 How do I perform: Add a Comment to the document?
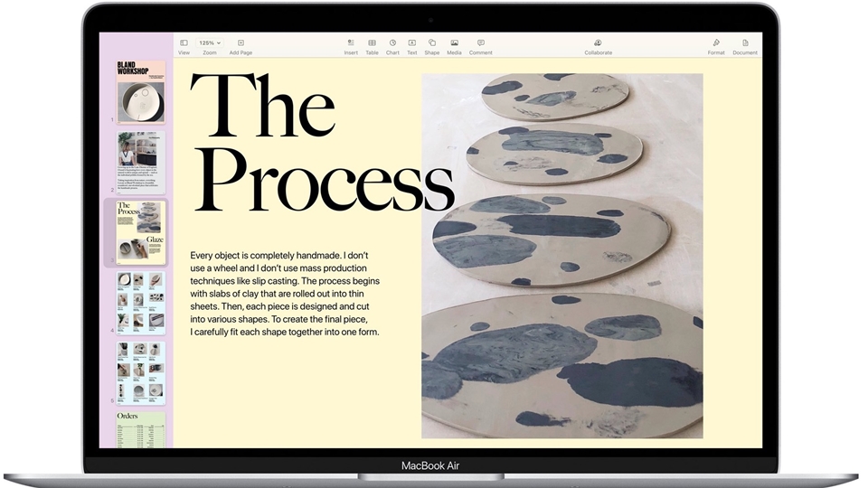tap(480, 43)
